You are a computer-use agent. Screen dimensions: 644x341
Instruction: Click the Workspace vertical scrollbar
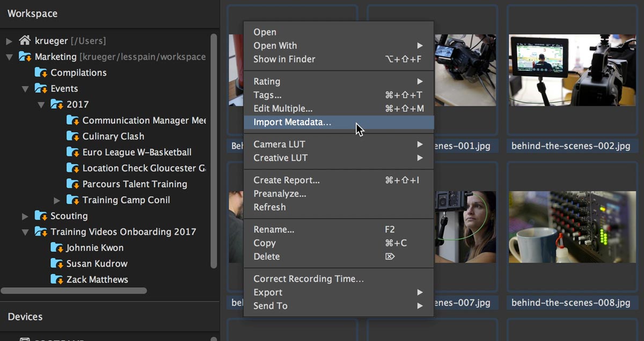214,150
